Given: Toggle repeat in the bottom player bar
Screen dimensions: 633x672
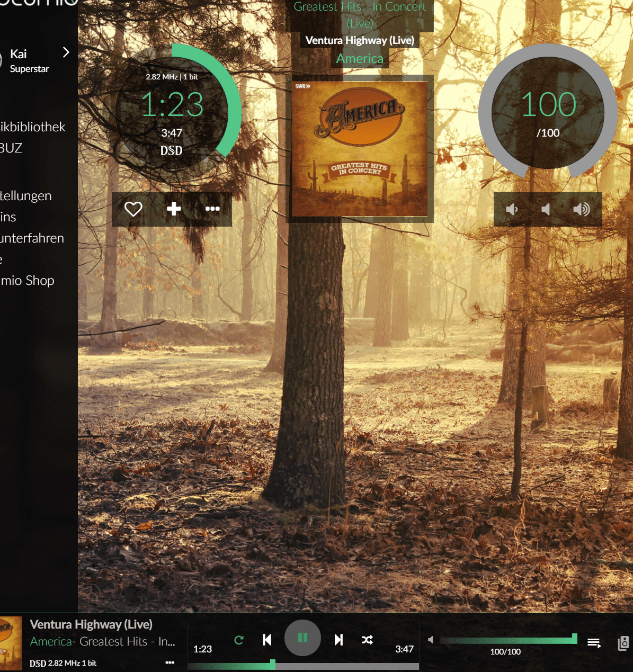Looking at the screenshot, I should 239,640.
